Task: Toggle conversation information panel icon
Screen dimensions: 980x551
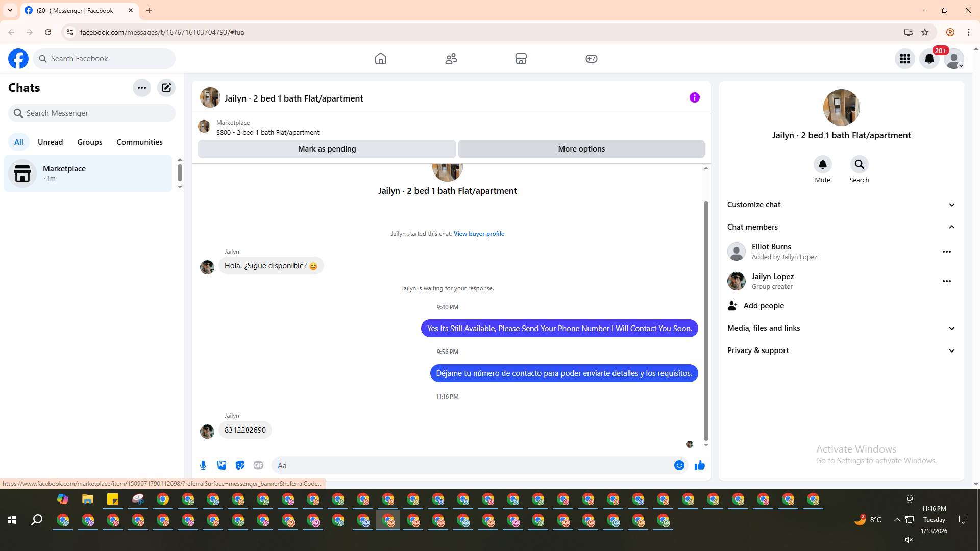Action: [694, 97]
